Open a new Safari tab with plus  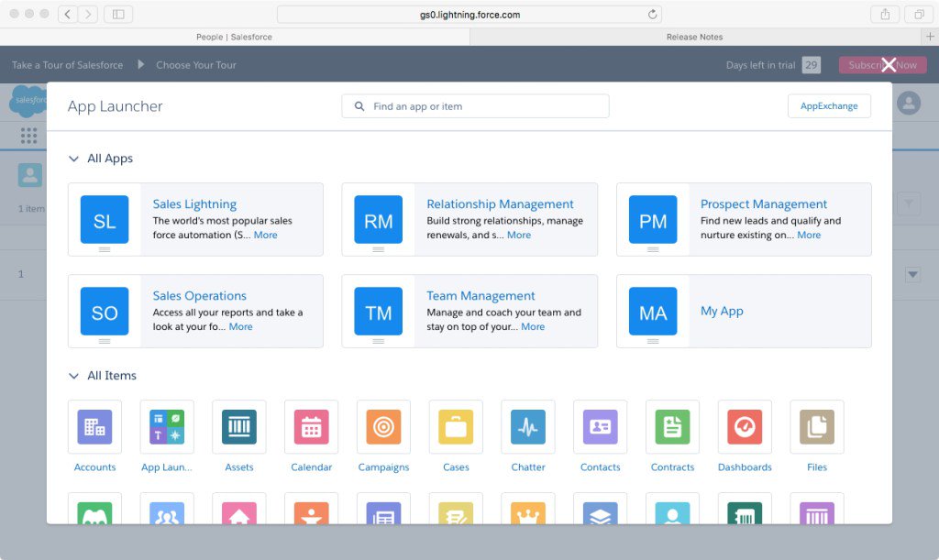[930, 37]
